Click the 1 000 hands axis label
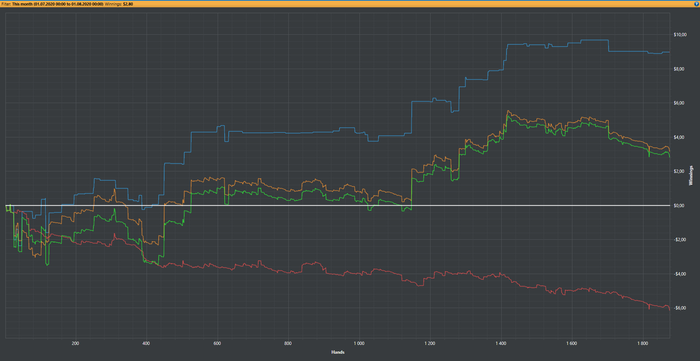 pyautogui.click(x=359, y=344)
